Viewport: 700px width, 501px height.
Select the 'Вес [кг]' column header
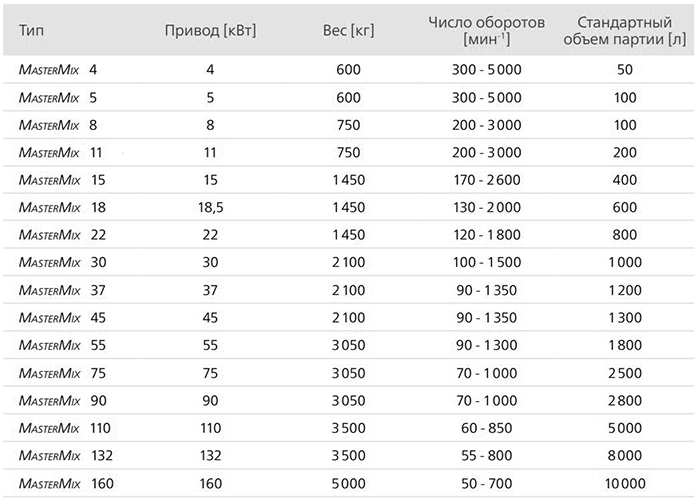click(x=348, y=29)
